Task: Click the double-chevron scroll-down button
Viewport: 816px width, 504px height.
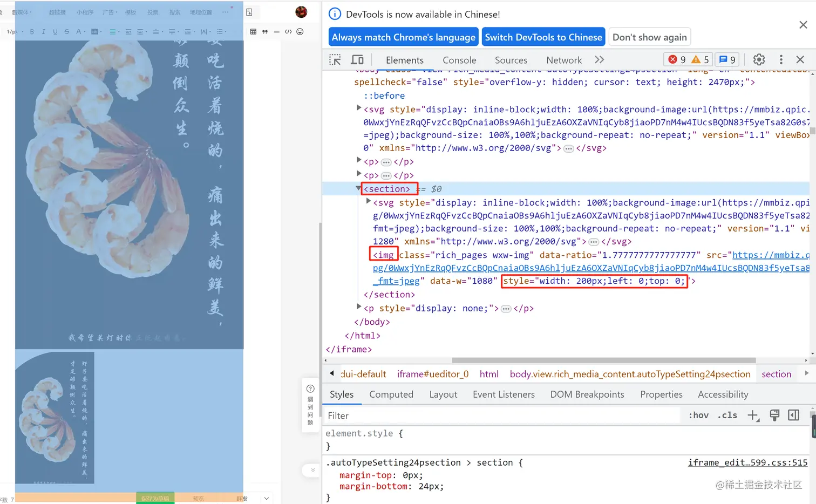Action: pyautogui.click(x=312, y=471)
